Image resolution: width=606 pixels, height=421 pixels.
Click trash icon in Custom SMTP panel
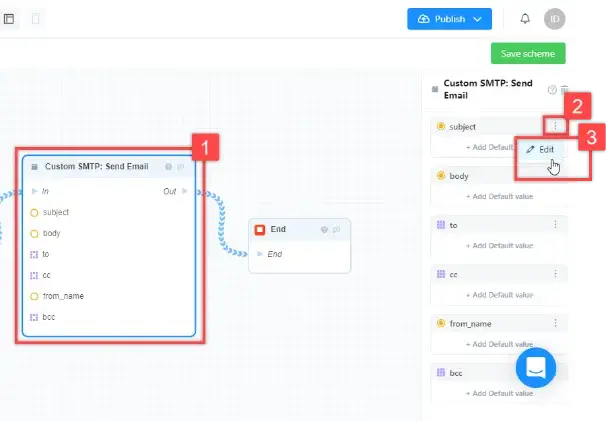click(x=564, y=90)
